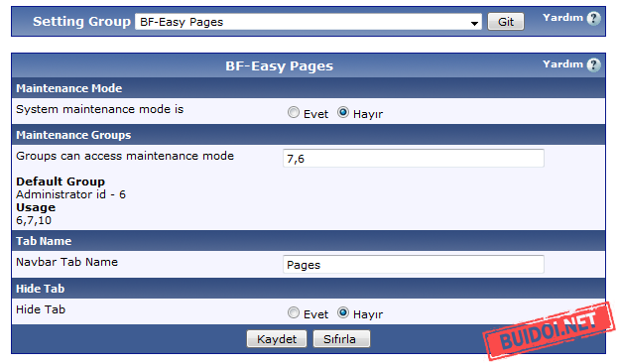Click the Maintenance Groups section header
618x364 pixels.
click(x=309, y=135)
